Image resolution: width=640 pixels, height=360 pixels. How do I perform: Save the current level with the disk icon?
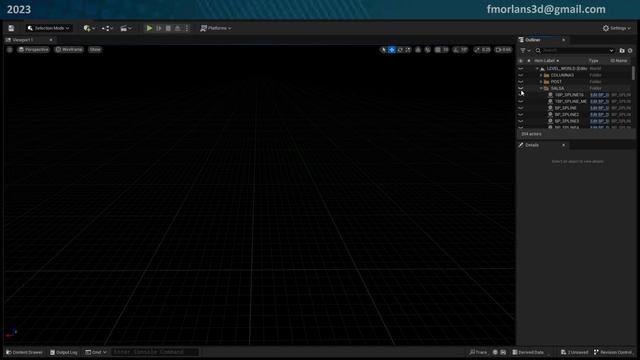tap(11, 28)
